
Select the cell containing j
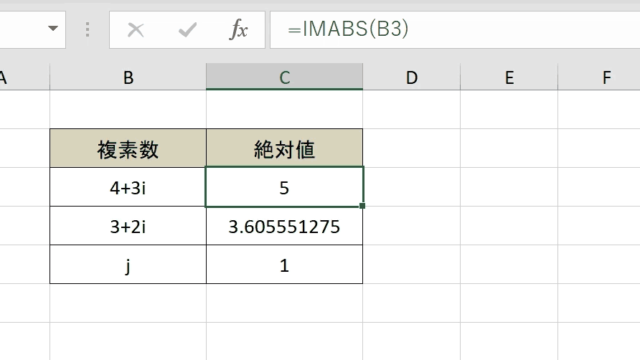point(128,264)
